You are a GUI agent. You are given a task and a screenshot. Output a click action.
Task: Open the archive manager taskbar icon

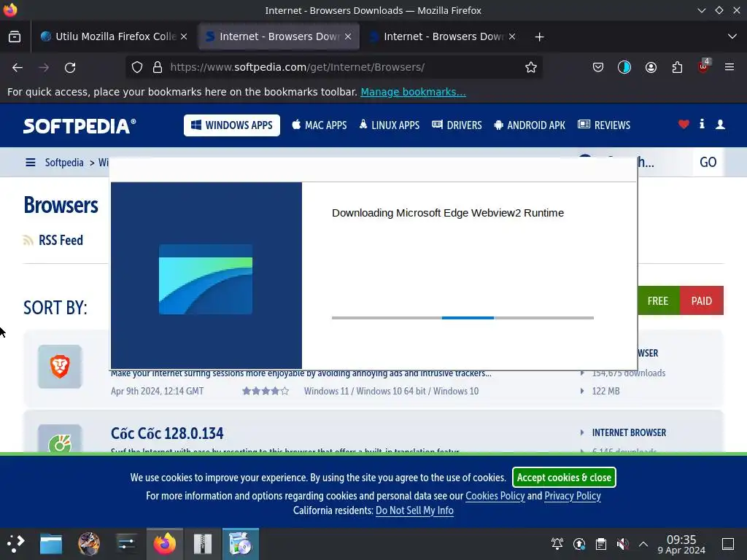tap(203, 544)
